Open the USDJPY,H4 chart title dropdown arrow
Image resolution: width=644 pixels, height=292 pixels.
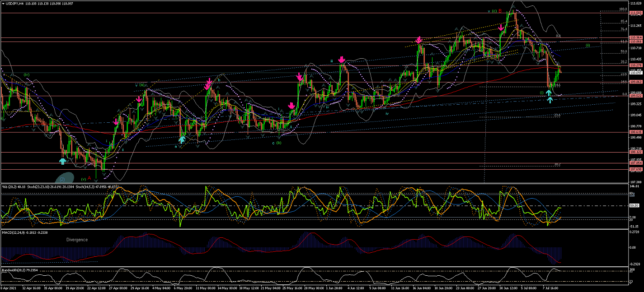click(3, 3)
